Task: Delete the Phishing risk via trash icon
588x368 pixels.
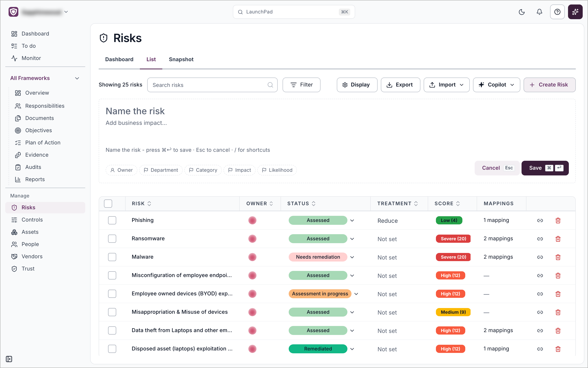Action: tap(558, 220)
